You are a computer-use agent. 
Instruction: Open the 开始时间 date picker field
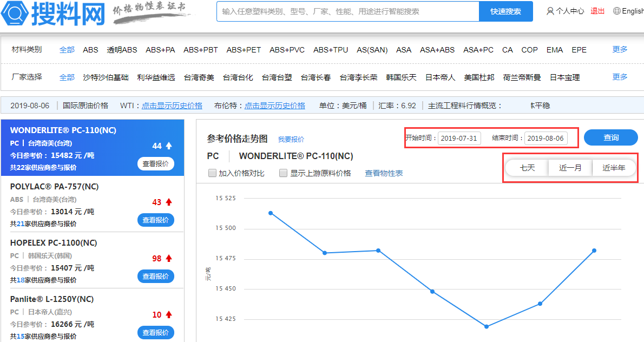click(x=459, y=138)
